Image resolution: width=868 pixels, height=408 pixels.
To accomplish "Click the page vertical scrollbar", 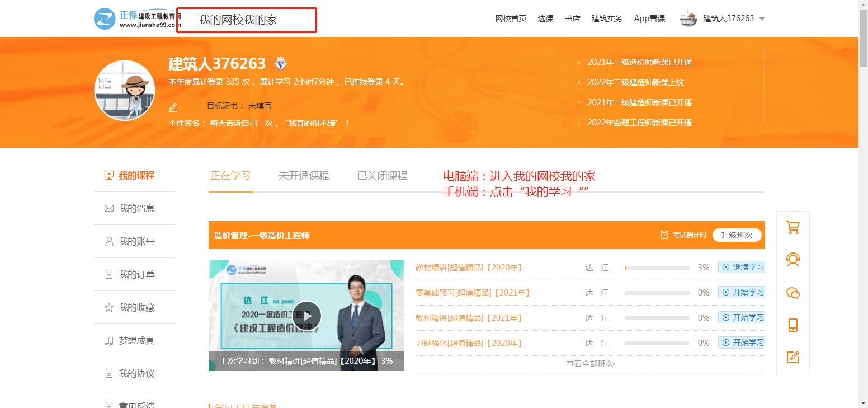I will [863, 168].
